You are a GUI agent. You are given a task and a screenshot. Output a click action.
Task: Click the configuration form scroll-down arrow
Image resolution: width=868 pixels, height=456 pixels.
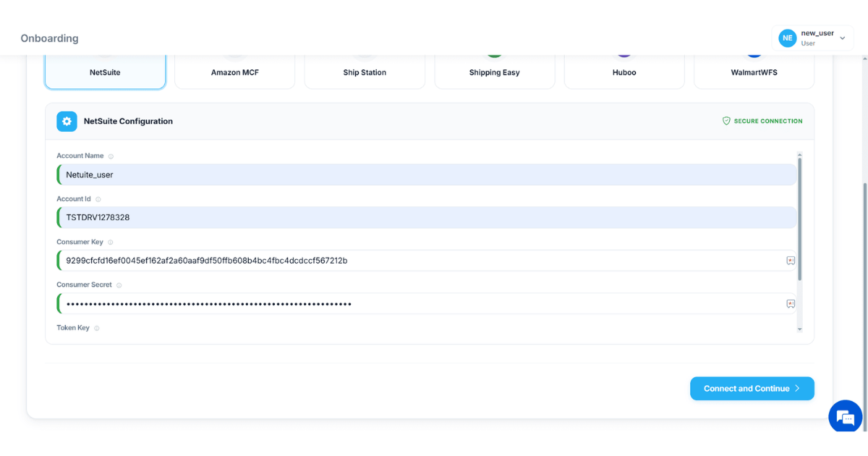[799, 329]
